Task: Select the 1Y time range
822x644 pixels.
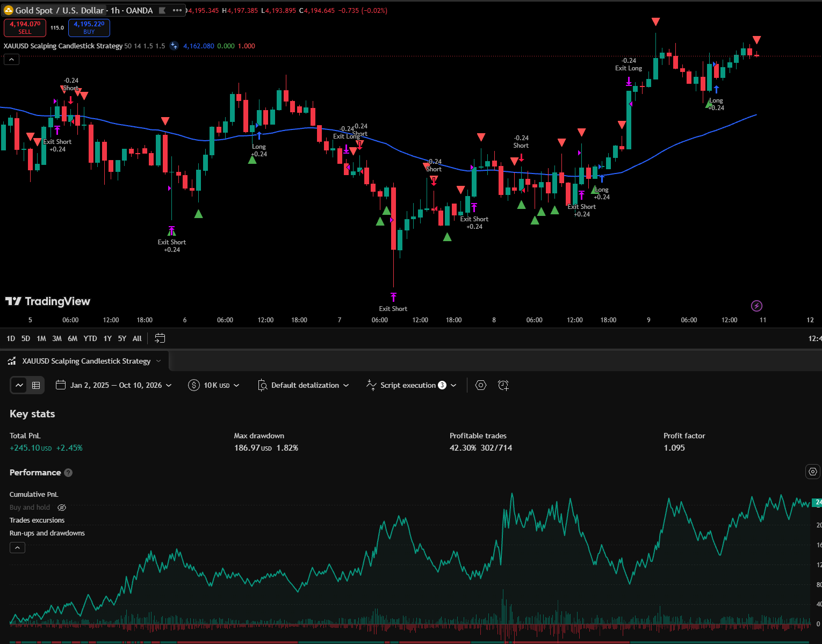Action: 107,338
